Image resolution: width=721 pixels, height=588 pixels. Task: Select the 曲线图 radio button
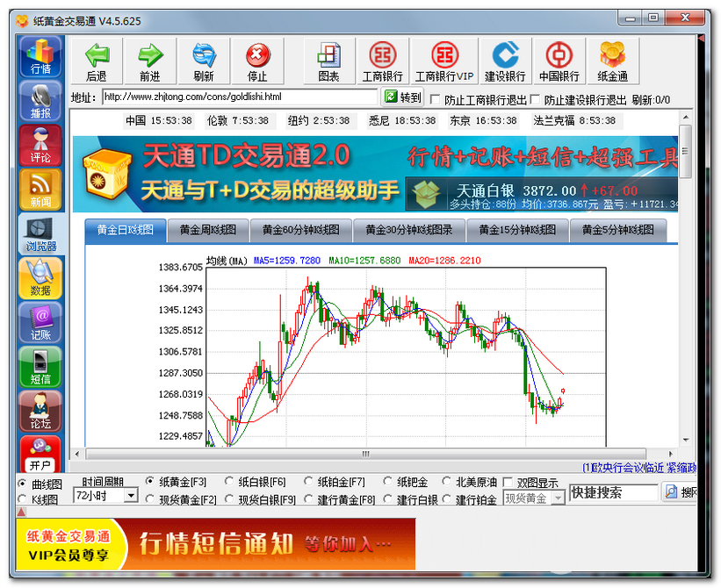22,484
